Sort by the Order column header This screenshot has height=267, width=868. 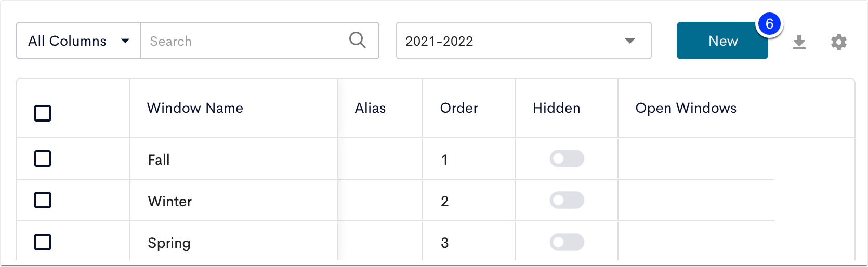459,108
